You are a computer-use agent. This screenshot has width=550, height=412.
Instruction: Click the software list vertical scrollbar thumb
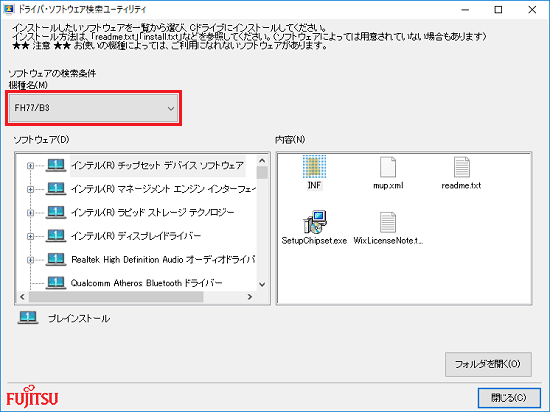[262, 173]
